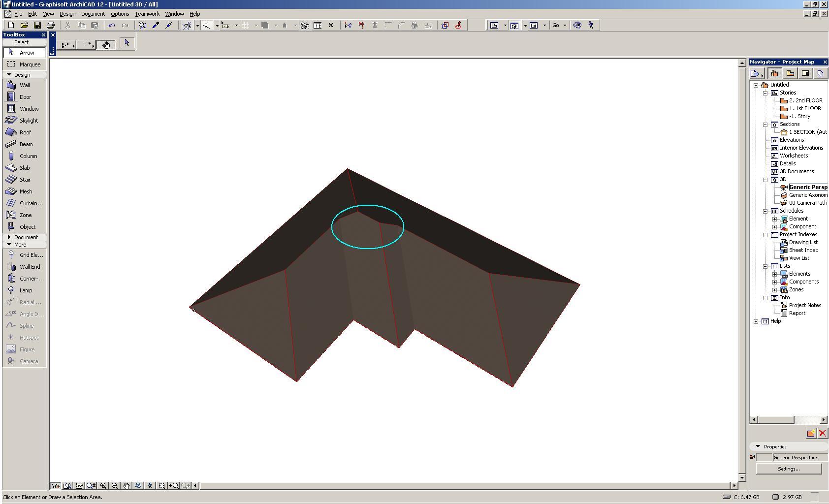Choose the Stair tool
This screenshot has width=829, height=504.
[x=25, y=180]
